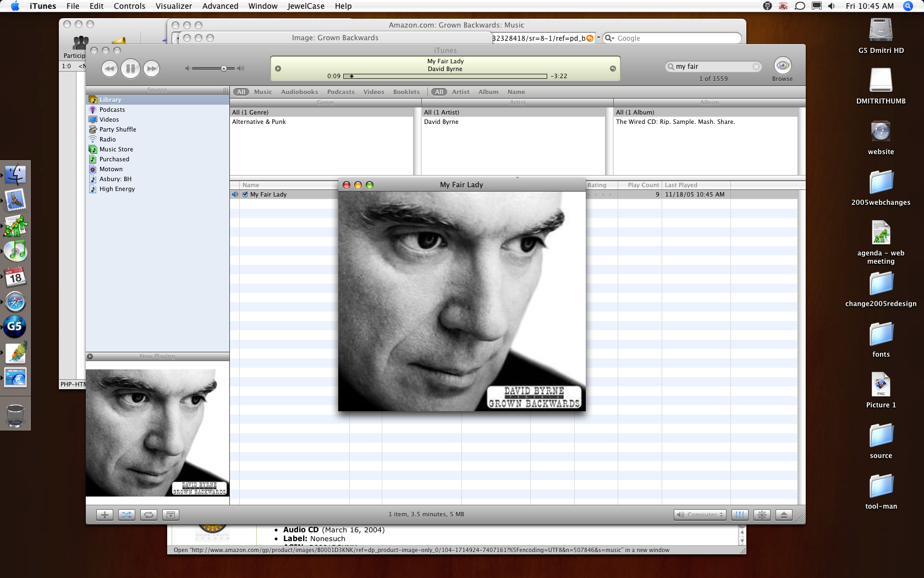Open the 2005webchanges desktop folder
This screenshot has width=924, height=578.
tap(881, 188)
